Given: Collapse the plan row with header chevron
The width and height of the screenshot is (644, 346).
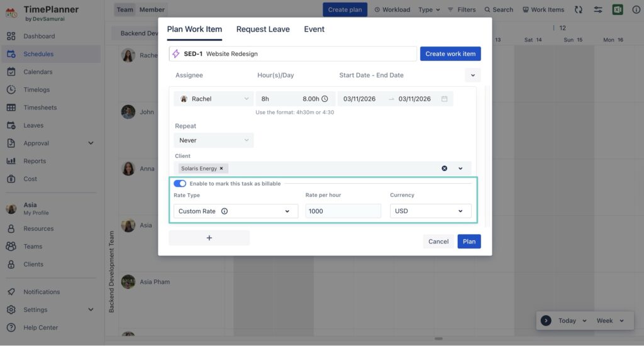Looking at the screenshot, I should tap(473, 75).
